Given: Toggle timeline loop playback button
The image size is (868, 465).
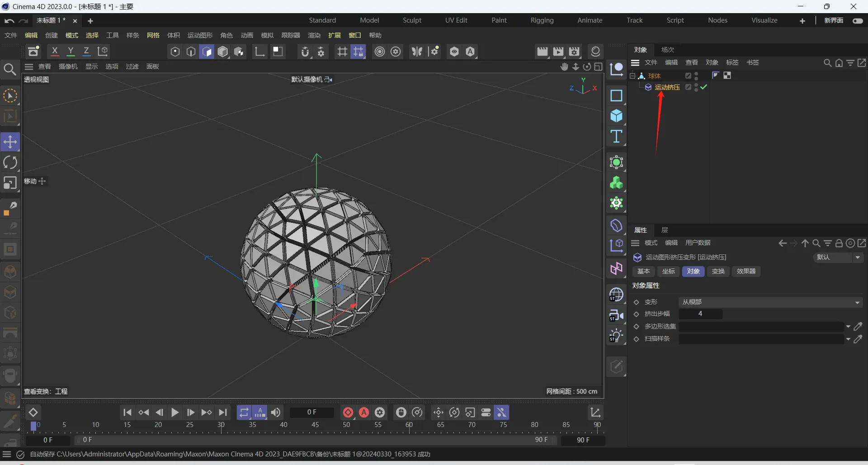Looking at the screenshot, I should (244, 412).
